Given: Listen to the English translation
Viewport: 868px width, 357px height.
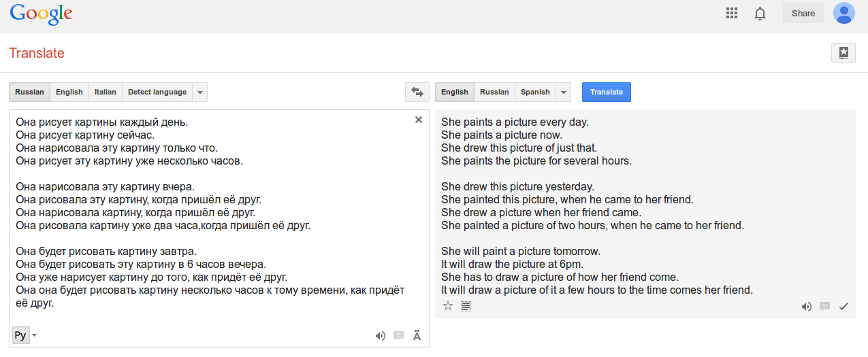Looking at the screenshot, I should [x=807, y=307].
